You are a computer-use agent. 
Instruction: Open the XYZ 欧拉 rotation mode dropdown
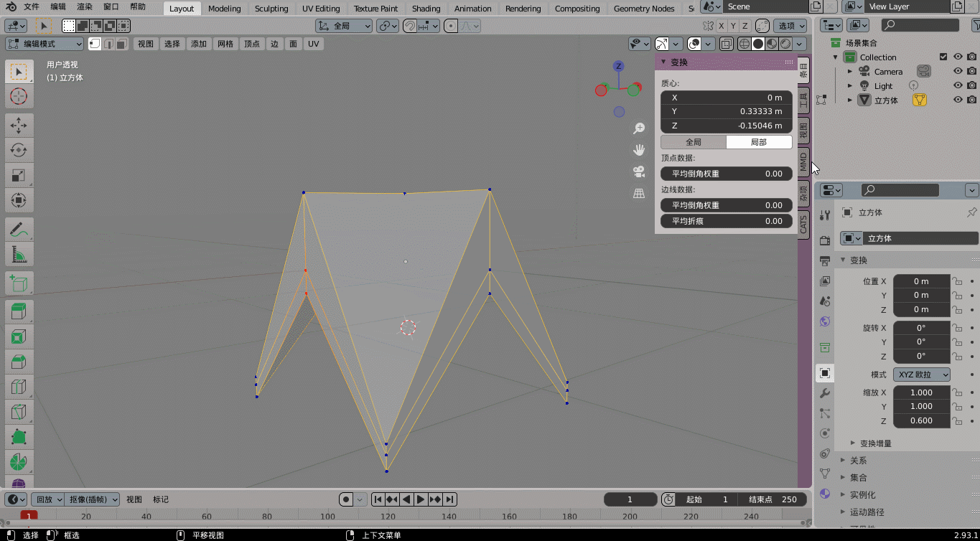coord(922,375)
